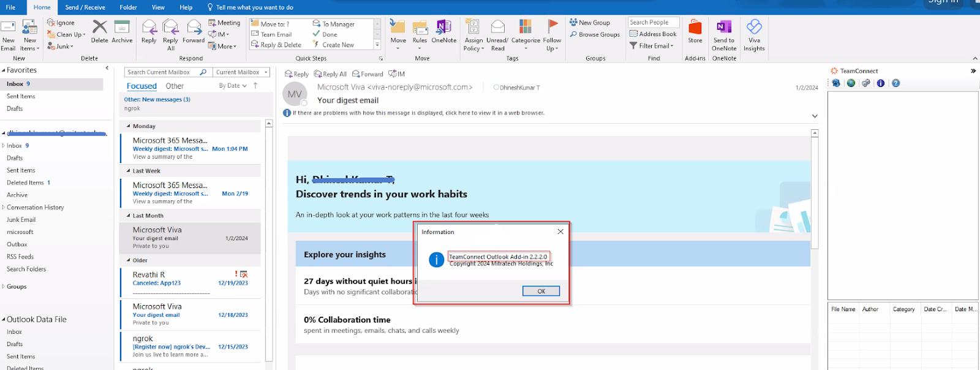The width and height of the screenshot is (980, 370).
Task: Switch to the Folder ribbon tab
Action: coord(129,7)
